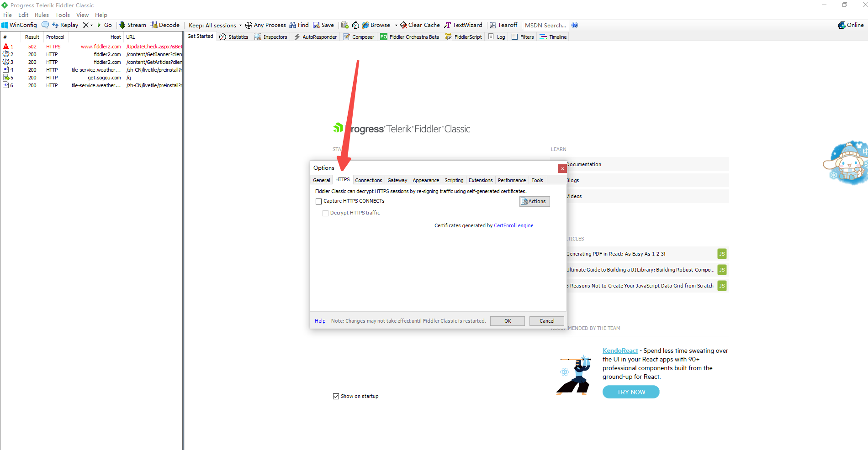The image size is (868, 450).
Task: Enable Capture HTTPS CONNECTs checkbox
Action: (x=319, y=201)
